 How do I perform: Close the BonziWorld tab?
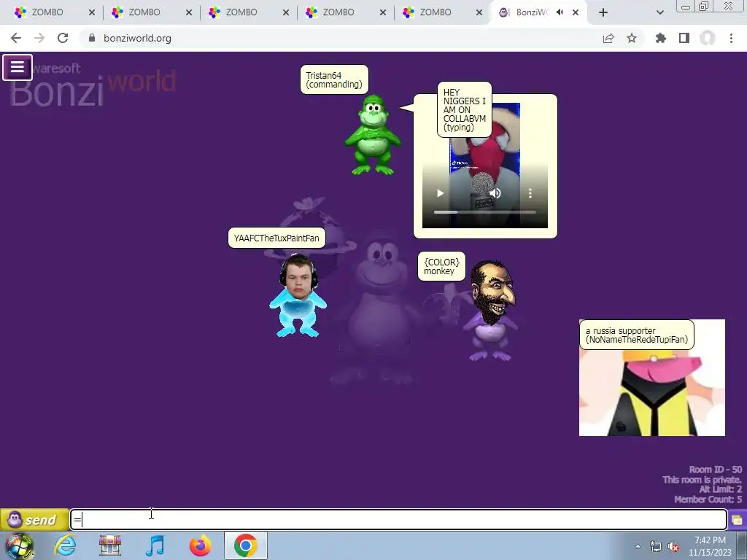point(576,12)
